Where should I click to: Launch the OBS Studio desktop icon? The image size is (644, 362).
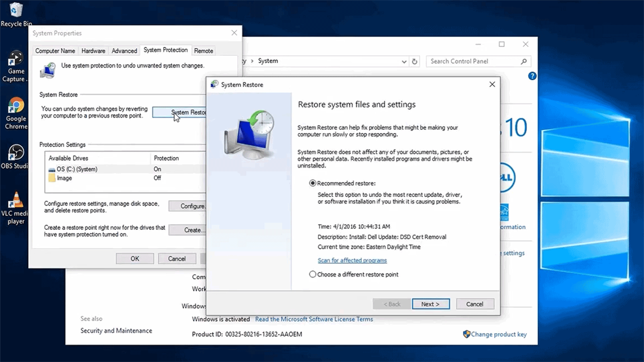point(16,157)
